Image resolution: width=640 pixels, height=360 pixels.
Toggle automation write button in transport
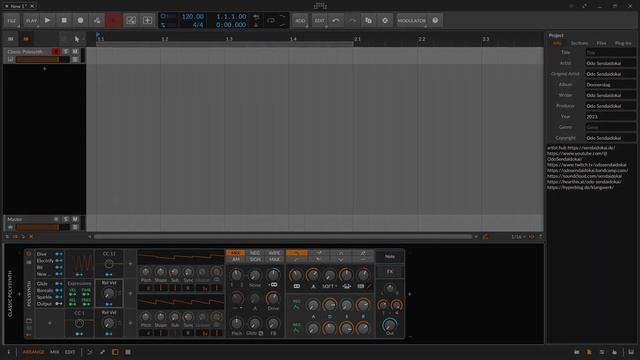(x=97, y=20)
